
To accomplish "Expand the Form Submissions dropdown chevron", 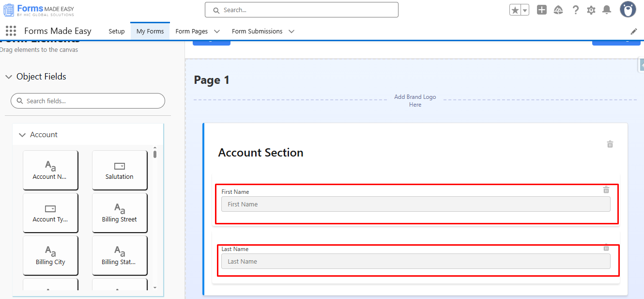I will tap(291, 31).
